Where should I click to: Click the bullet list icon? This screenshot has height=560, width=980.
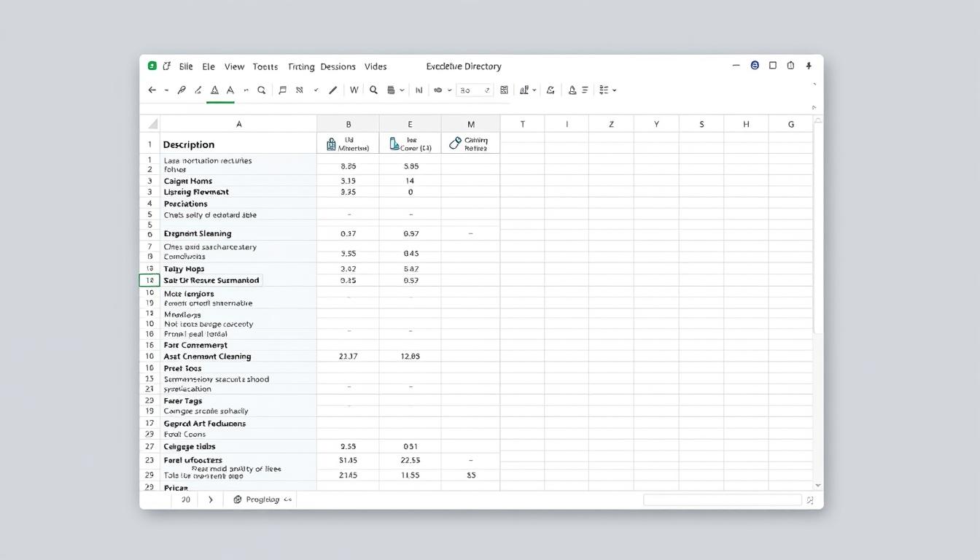click(x=604, y=90)
